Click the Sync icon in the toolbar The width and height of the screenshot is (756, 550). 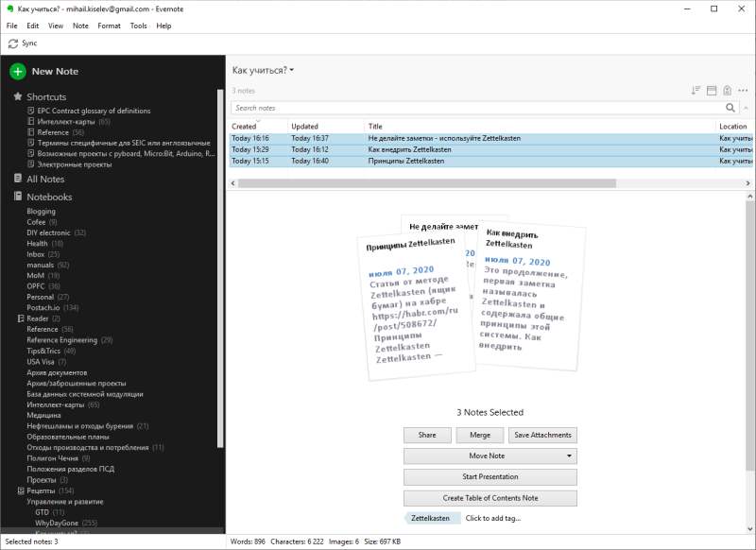pyautogui.click(x=13, y=43)
